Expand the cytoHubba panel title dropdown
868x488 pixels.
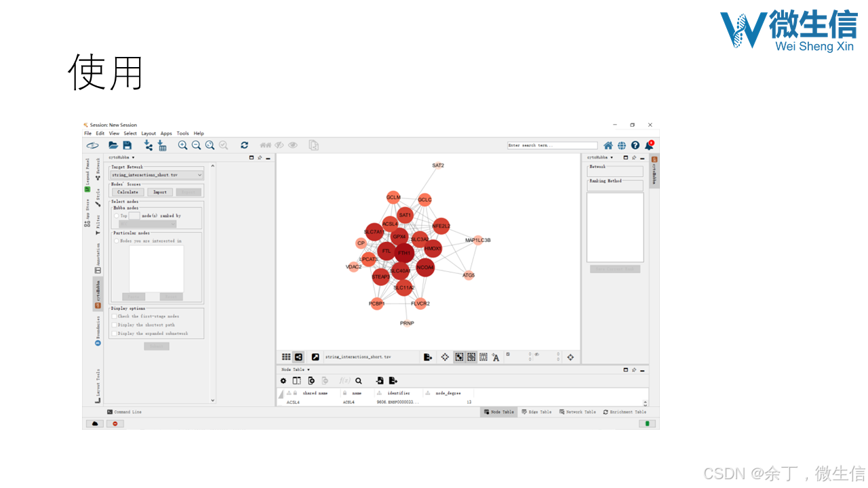(x=132, y=157)
